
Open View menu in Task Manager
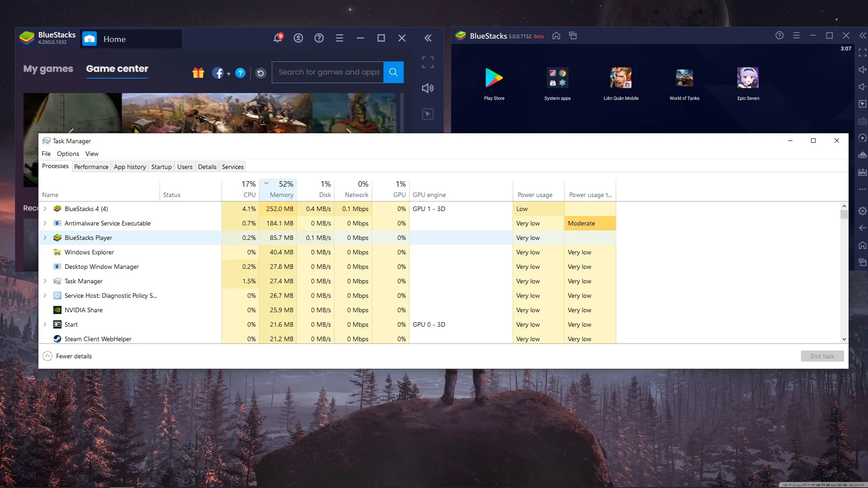click(x=92, y=154)
